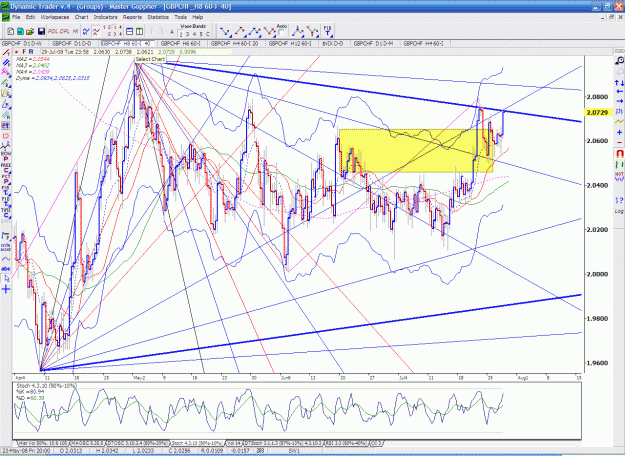Open Hist Vol indicator tab
625x456 pixels.
coord(43,443)
